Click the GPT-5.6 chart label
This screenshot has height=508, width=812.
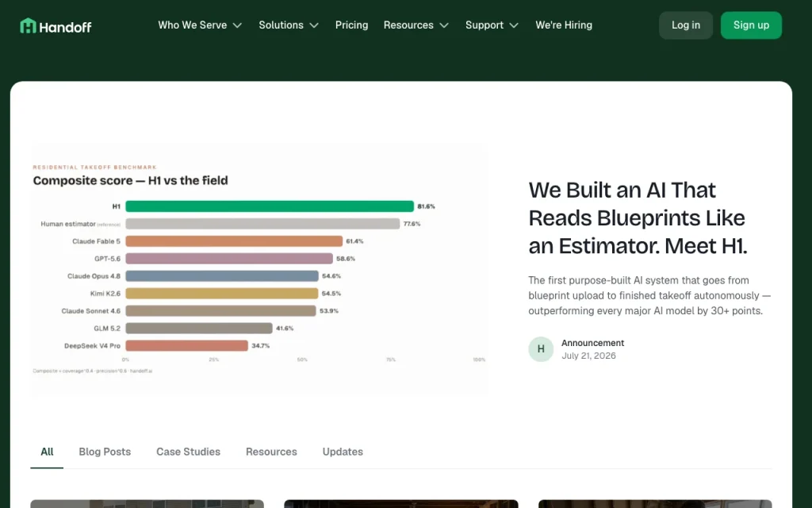pos(107,259)
